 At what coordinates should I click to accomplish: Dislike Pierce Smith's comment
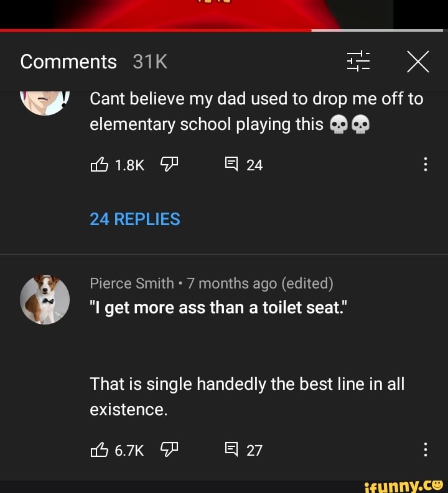[x=169, y=449]
